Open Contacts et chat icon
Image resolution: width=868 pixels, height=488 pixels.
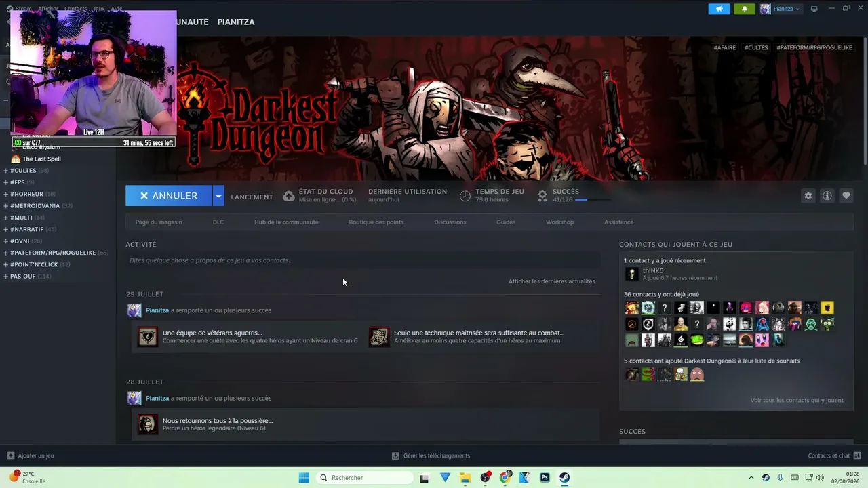[857, 455]
